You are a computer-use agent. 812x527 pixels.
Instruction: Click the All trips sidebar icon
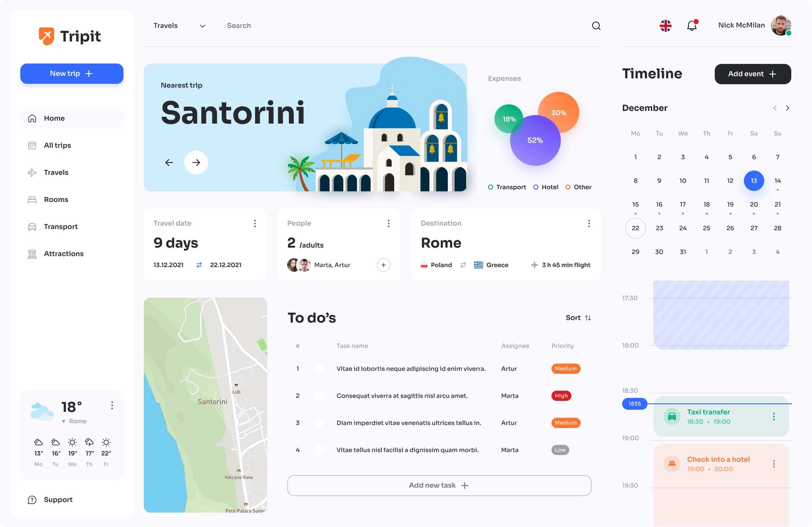[x=32, y=145]
